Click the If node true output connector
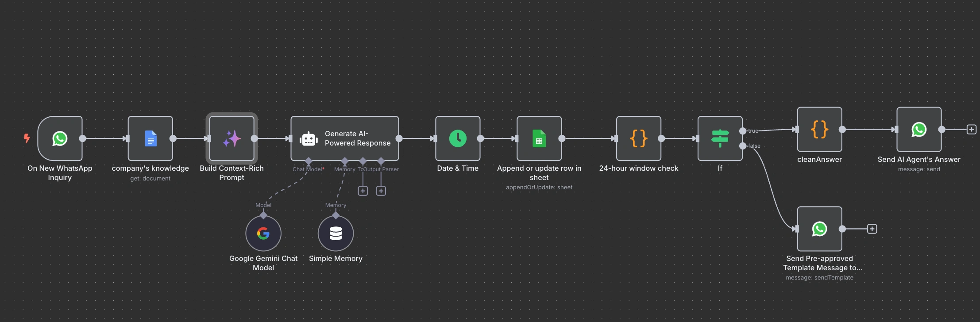This screenshot has height=322, width=980. pos(743,131)
